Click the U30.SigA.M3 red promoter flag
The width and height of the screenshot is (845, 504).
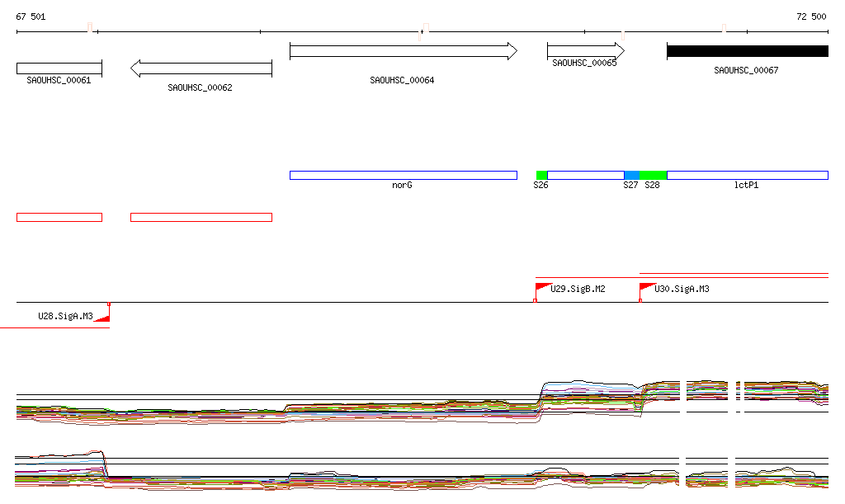click(x=647, y=291)
